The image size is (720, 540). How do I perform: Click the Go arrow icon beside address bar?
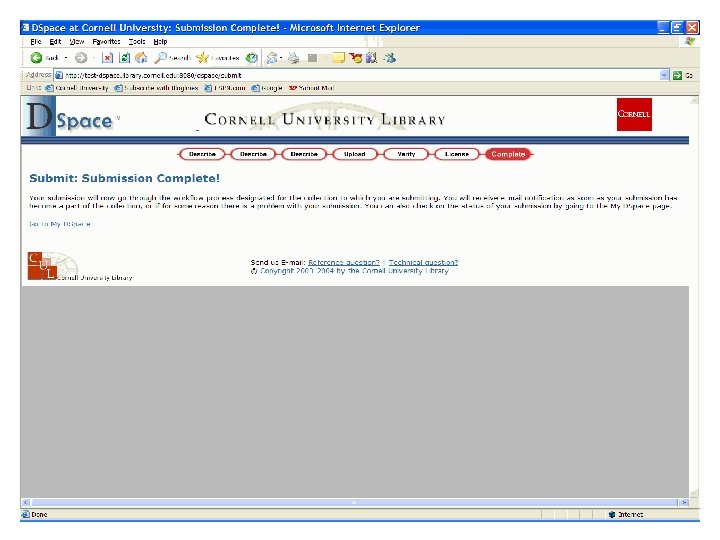(677, 75)
